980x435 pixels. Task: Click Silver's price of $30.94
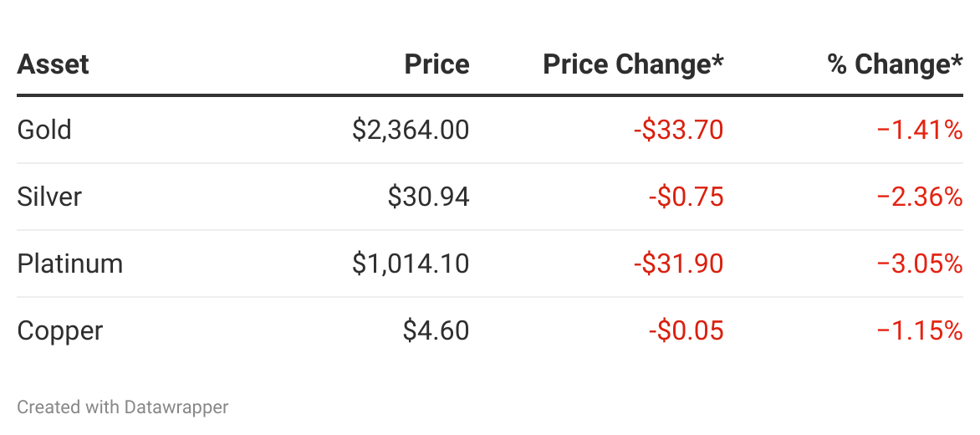428,197
